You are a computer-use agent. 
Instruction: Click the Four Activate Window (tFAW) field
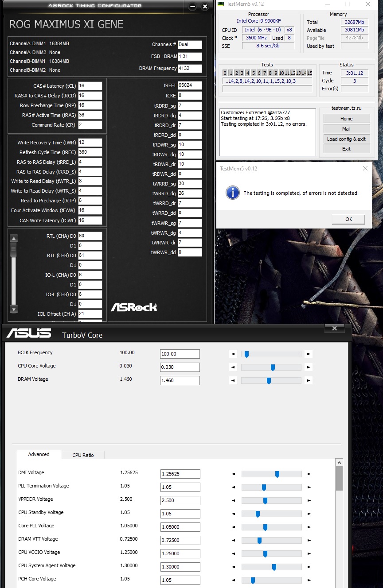coord(90,211)
